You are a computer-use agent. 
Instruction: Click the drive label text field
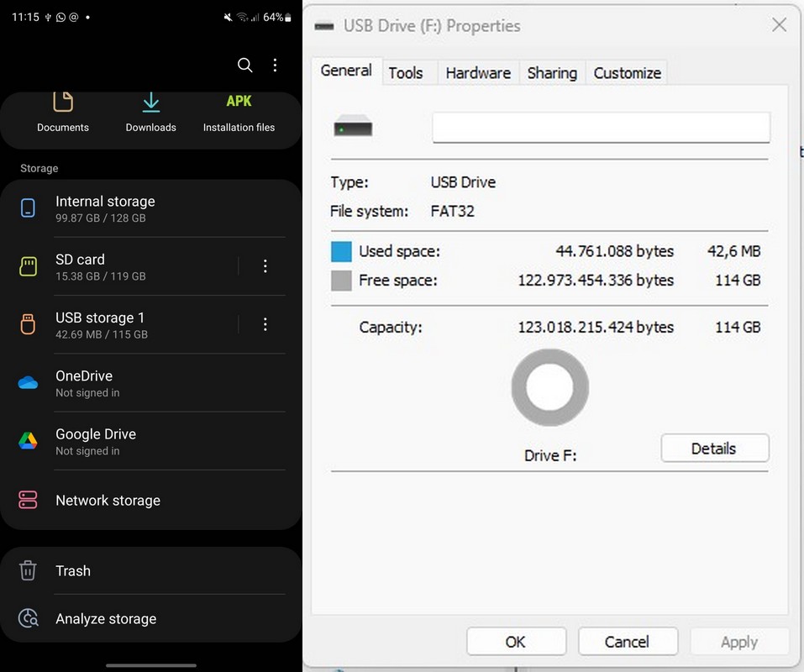click(x=601, y=127)
